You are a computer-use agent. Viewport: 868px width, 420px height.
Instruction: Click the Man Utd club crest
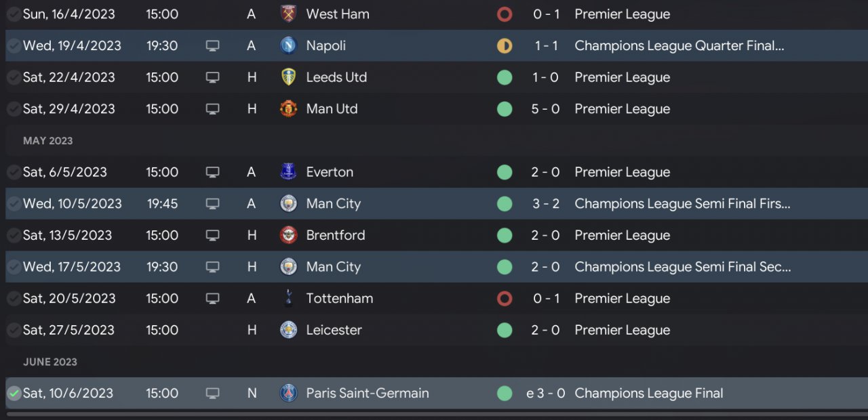point(288,109)
